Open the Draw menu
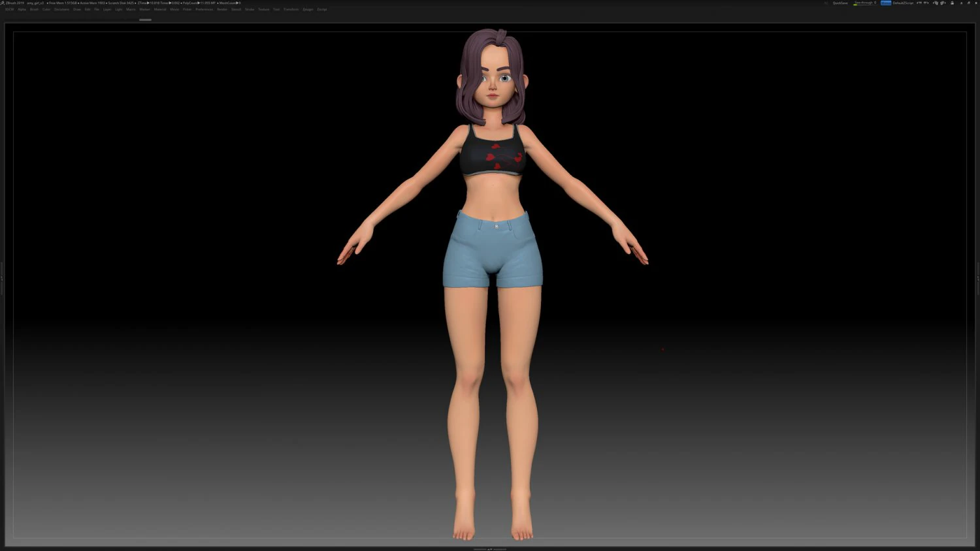This screenshot has width=980, height=551. pos(77,9)
